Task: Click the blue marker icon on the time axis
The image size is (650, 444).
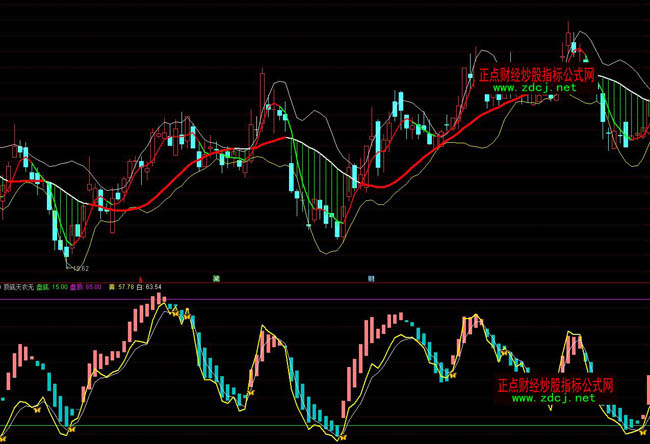Action: click(371, 278)
